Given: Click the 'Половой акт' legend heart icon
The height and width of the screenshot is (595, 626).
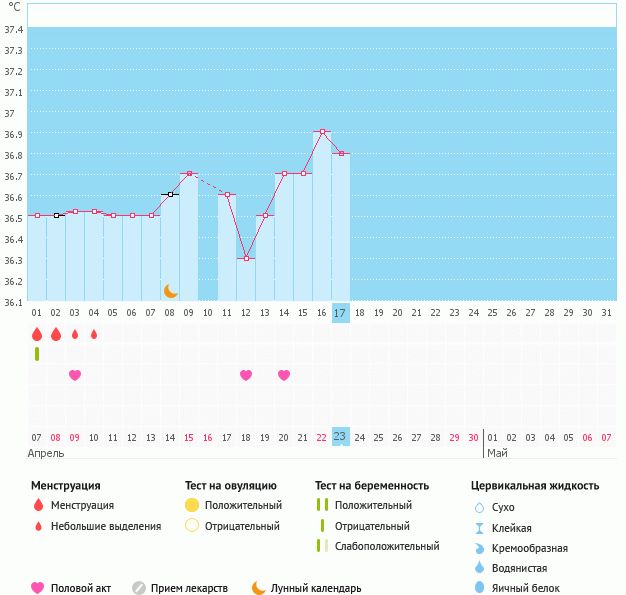Looking at the screenshot, I should click(38, 588).
